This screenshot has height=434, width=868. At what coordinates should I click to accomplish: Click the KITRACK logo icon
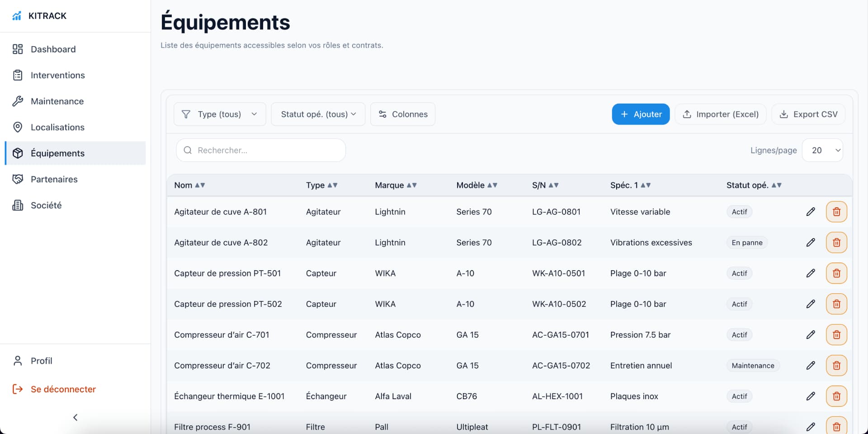pos(17,16)
